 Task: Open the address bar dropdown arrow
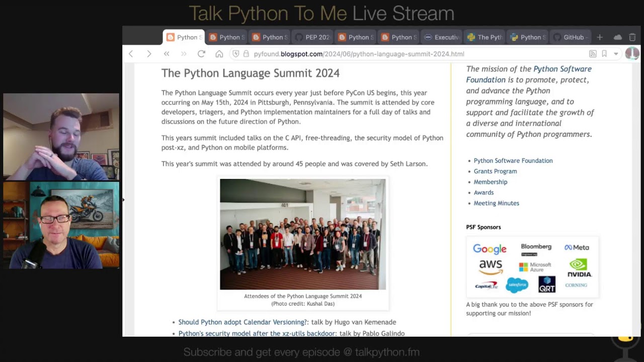pyautogui.click(x=615, y=54)
